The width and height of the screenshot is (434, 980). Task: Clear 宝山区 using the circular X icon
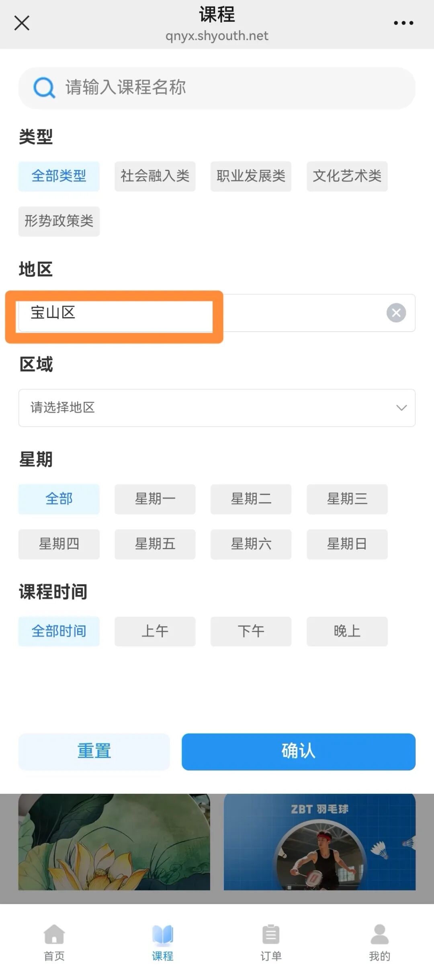click(396, 313)
